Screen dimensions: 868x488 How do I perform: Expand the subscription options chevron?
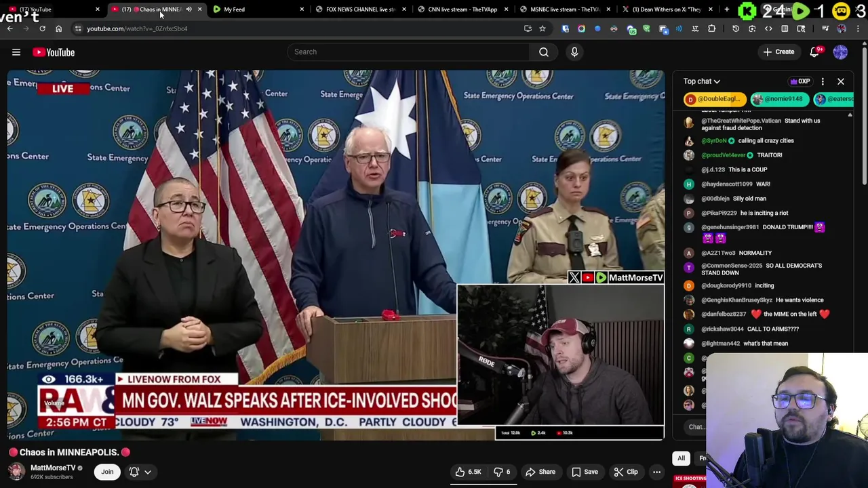(x=148, y=472)
